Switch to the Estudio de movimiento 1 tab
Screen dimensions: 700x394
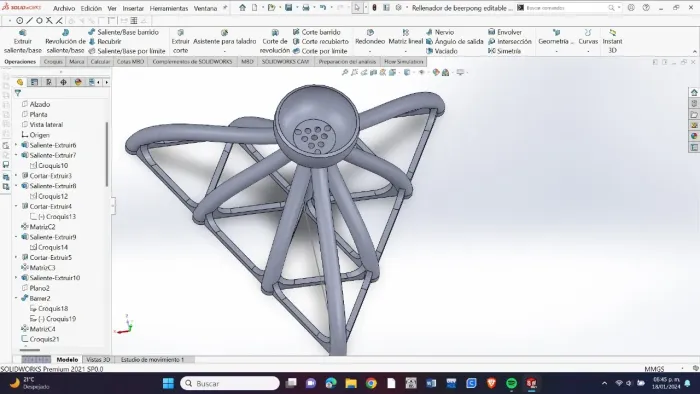(x=152, y=359)
